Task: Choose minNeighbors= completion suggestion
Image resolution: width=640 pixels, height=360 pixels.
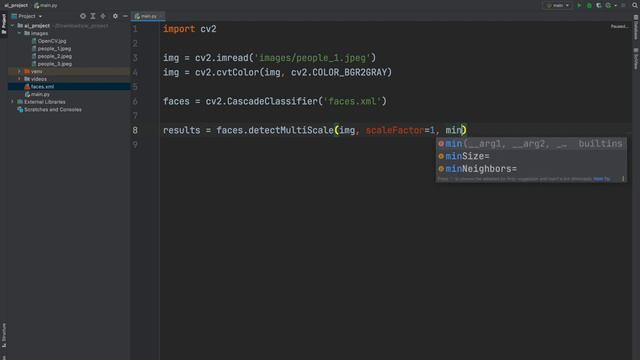Action: click(x=531, y=169)
